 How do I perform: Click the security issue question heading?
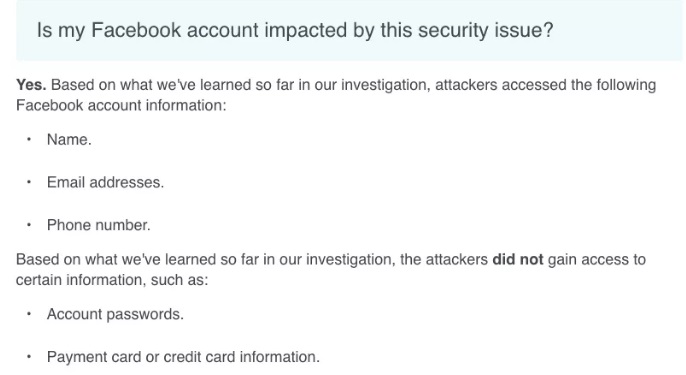point(295,30)
